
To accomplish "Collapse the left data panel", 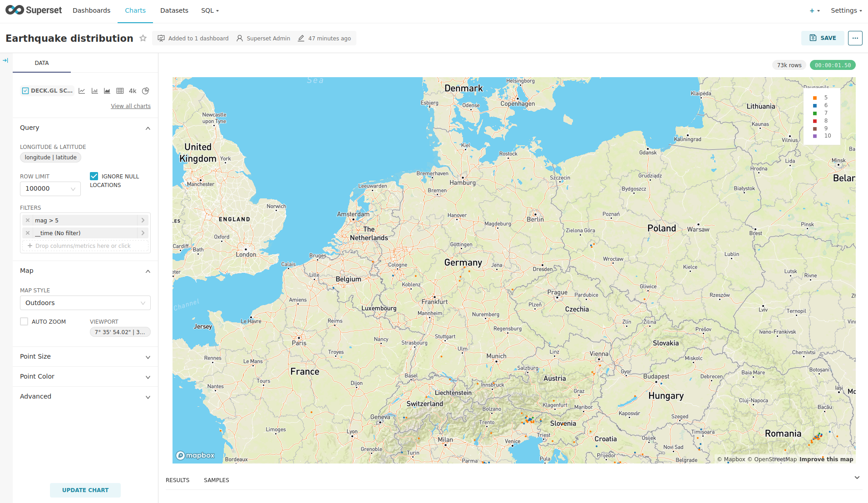I will point(5,60).
